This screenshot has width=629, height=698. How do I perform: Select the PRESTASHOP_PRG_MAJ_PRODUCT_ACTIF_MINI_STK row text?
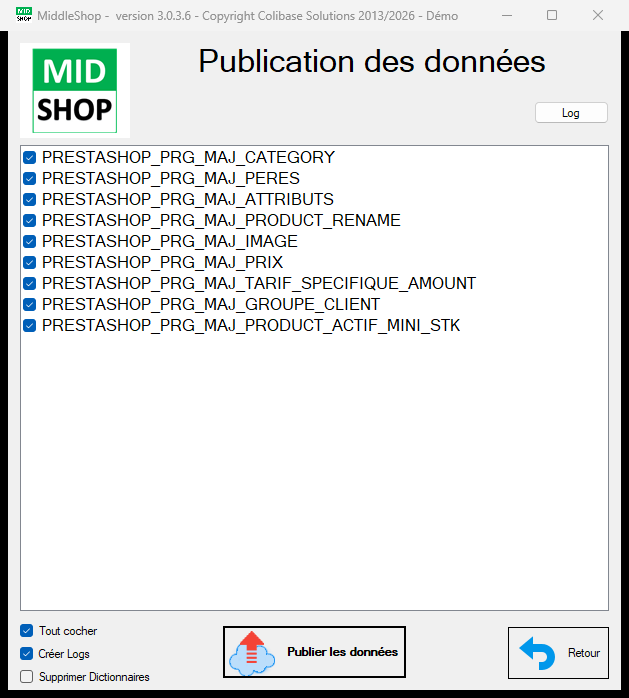pyautogui.click(x=251, y=326)
